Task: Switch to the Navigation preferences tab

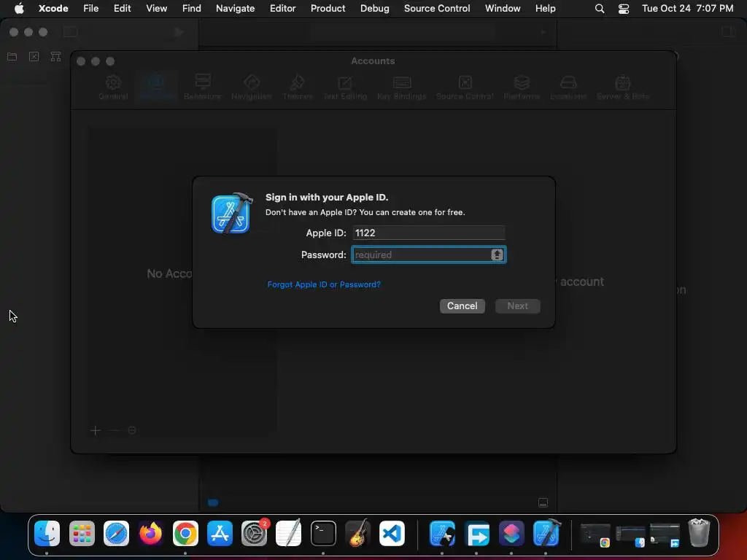Action: (251, 87)
